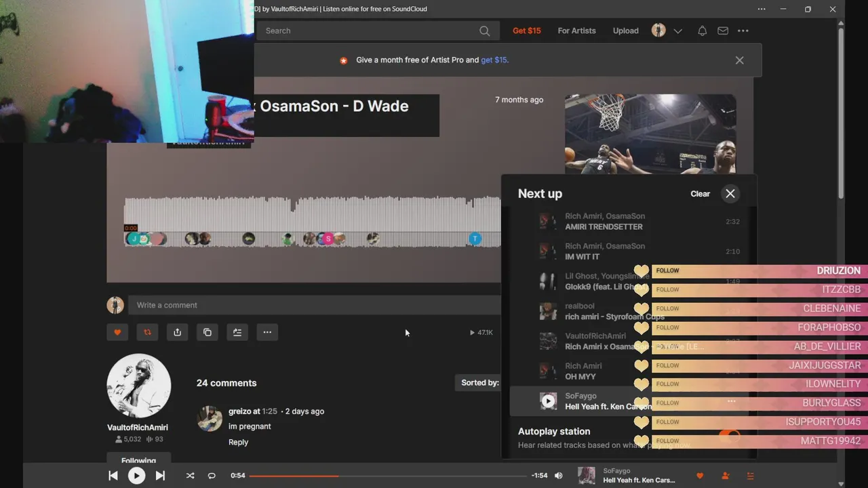
Task: Open the player bar track title Hell Yeah
Action: (639, 480)
